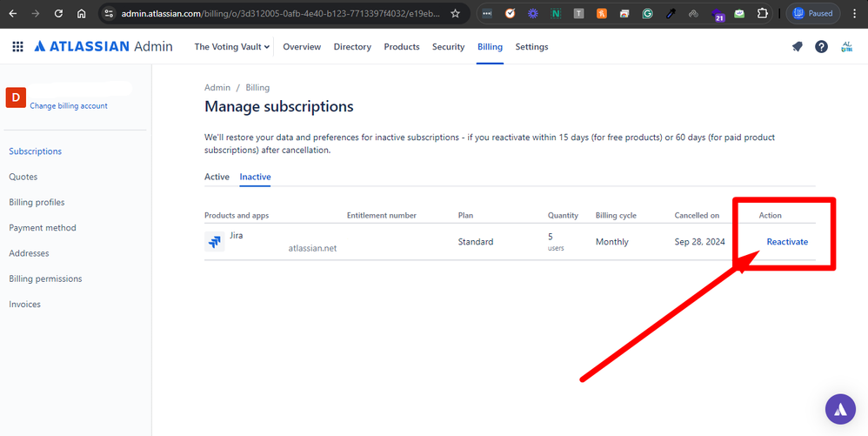
Task: Open the Atlassian app switcher grid
Action: (x=17, y=46)
